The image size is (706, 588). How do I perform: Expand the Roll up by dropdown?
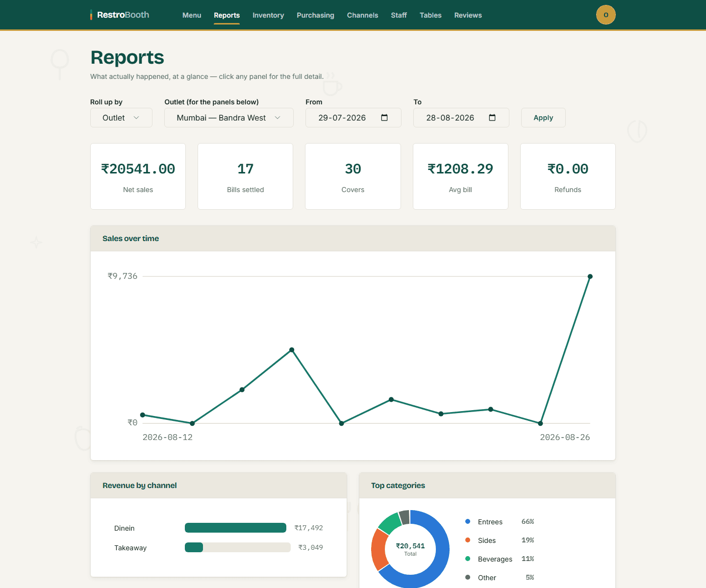click(x=121, y=118)
